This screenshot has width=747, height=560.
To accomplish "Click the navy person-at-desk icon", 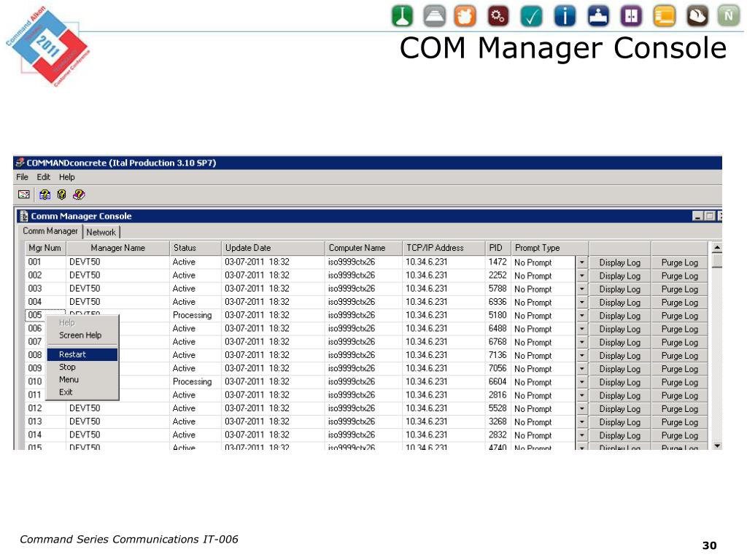I will click(x=598, y=16).
